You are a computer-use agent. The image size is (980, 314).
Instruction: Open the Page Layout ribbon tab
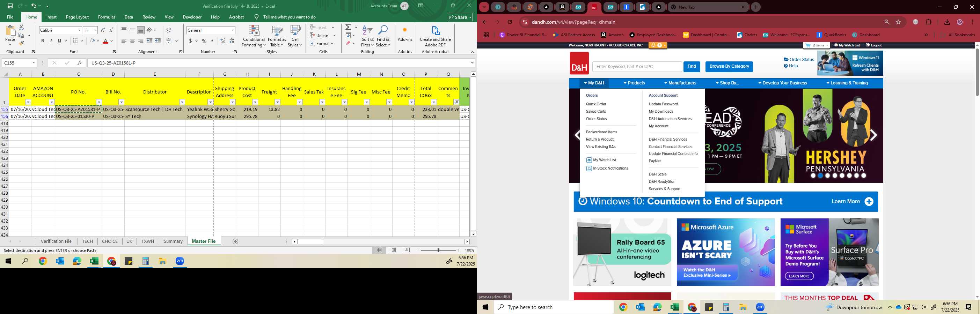pyautogui.click(x=77, y=17)
